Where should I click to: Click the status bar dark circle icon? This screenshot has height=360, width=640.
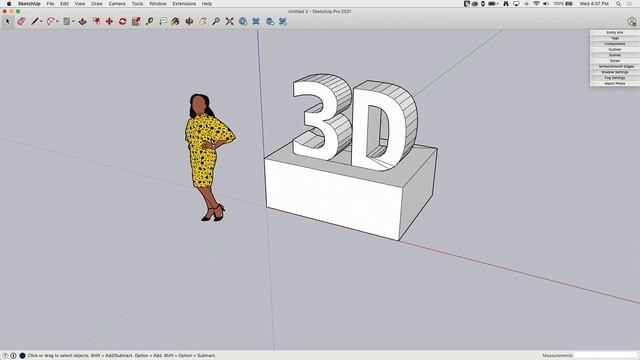22,356
